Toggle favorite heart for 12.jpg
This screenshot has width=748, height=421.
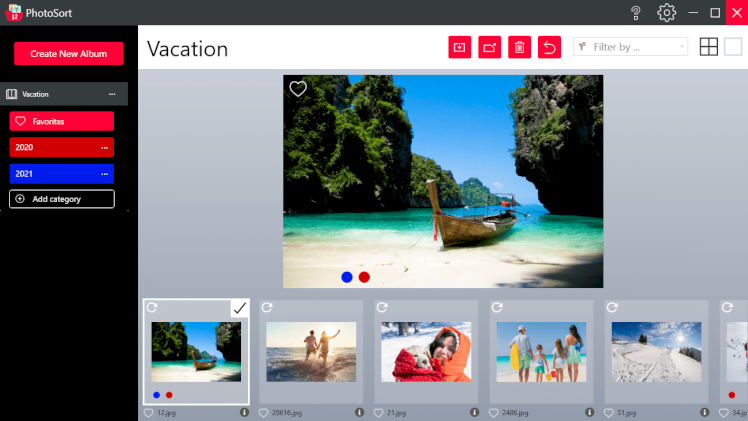pos(148,413)
